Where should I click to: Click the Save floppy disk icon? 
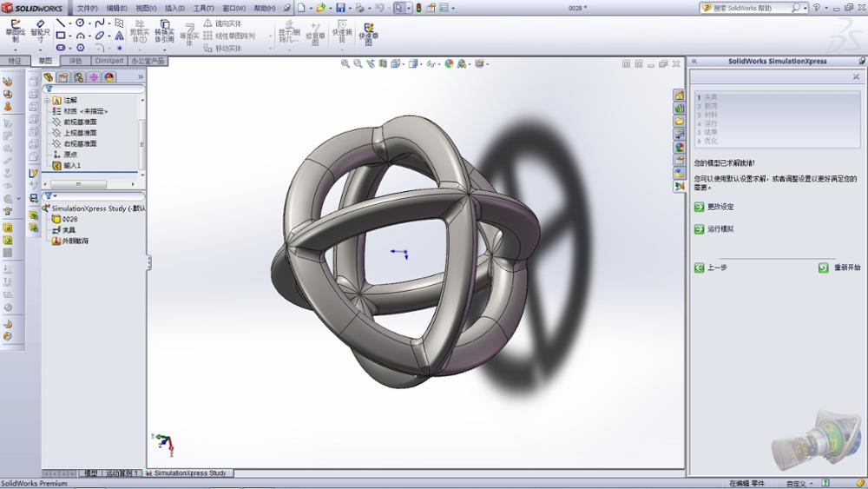click(x=341, y=8)
